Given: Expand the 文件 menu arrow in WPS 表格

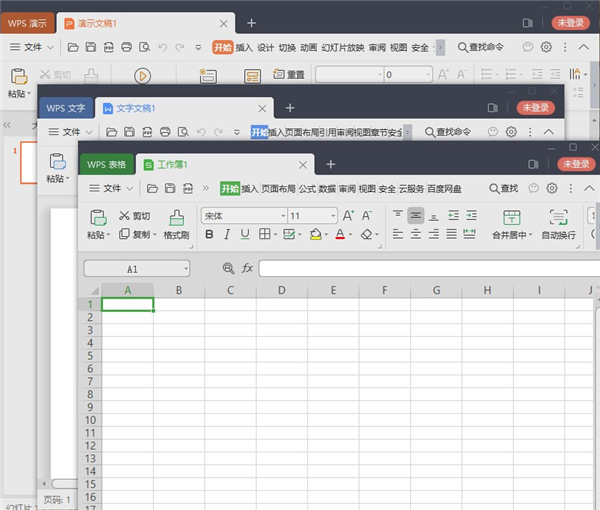Looking at the screenshot, I should (130, 189).
